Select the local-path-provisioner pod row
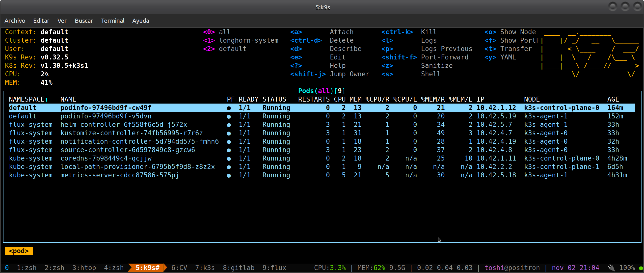The width and height of the screenshot is (644, 273). (x=137, y=167)
